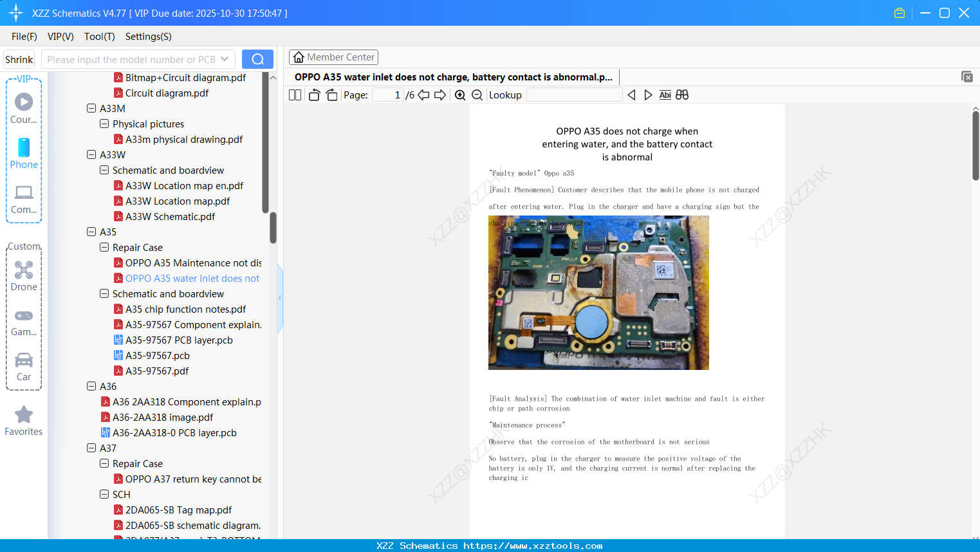This screenshot has width=980, height=552.
Task: Click the file tree vertical scrollbar thumb
Action: tap(273, 227)
